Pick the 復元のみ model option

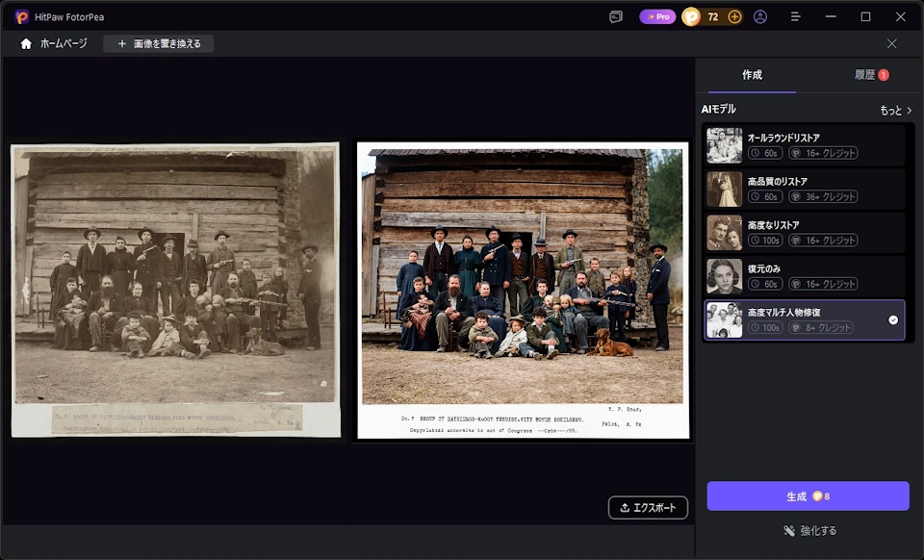(x=805, y=275)
